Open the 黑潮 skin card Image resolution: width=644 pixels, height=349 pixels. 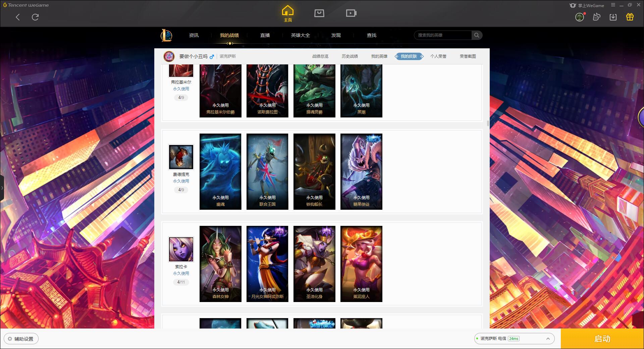[x=361, y=91]
